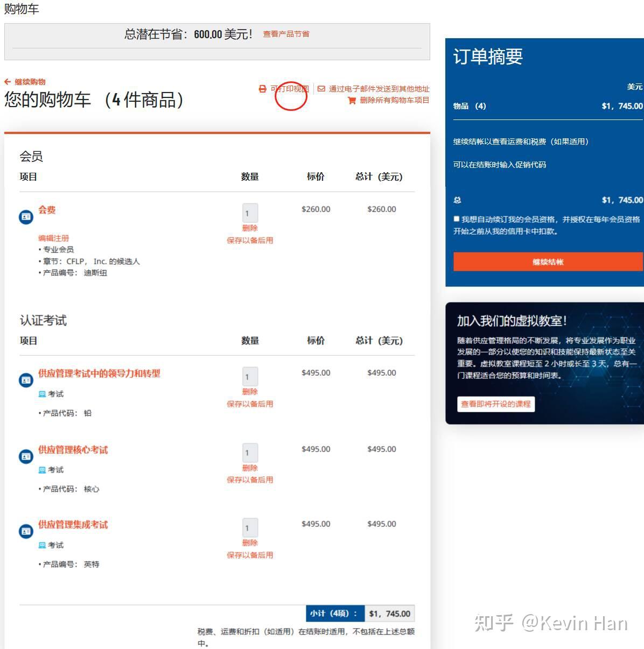Image resolution: width=644 pixels, height=649 pixels.
Task: Save the leadership exam item for later
Action: pyautogui.click(x=250, y=404)
